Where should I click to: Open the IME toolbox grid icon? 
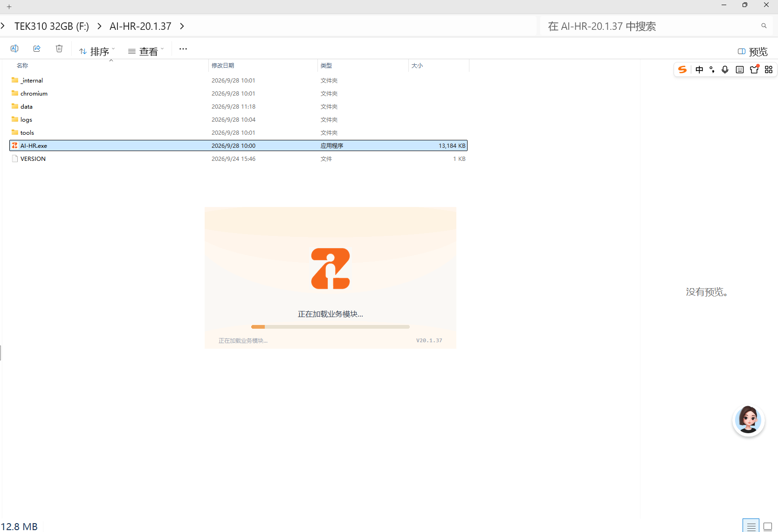(769, 69)
